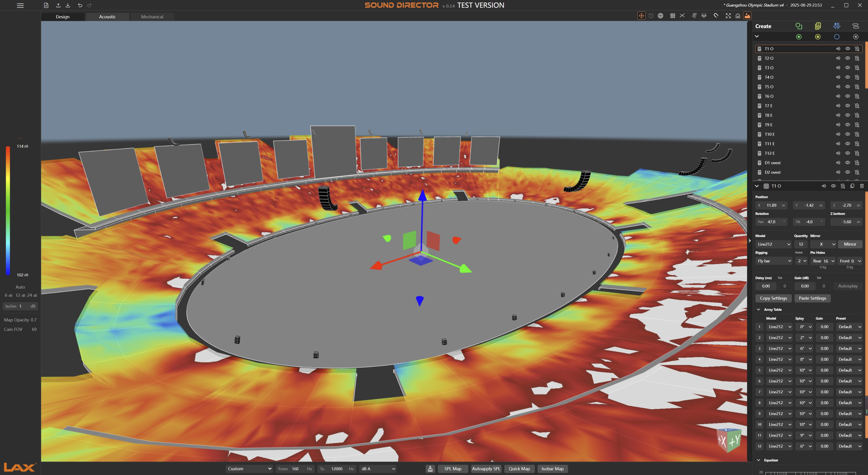The width and height of the screenshot is (868, 475).
Task: Click the SPL color scale gradient bar
Action: click(x=8, y=210)
